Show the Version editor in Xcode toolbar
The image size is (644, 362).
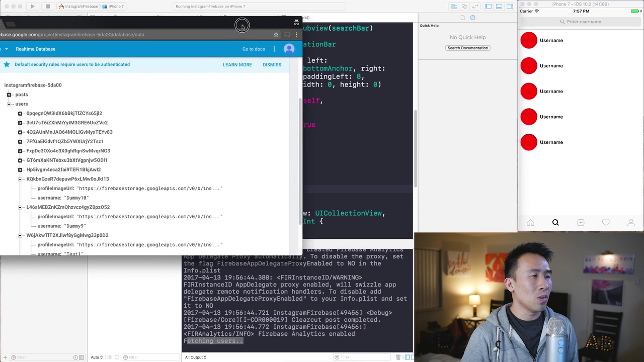click(x=475, y=7)
